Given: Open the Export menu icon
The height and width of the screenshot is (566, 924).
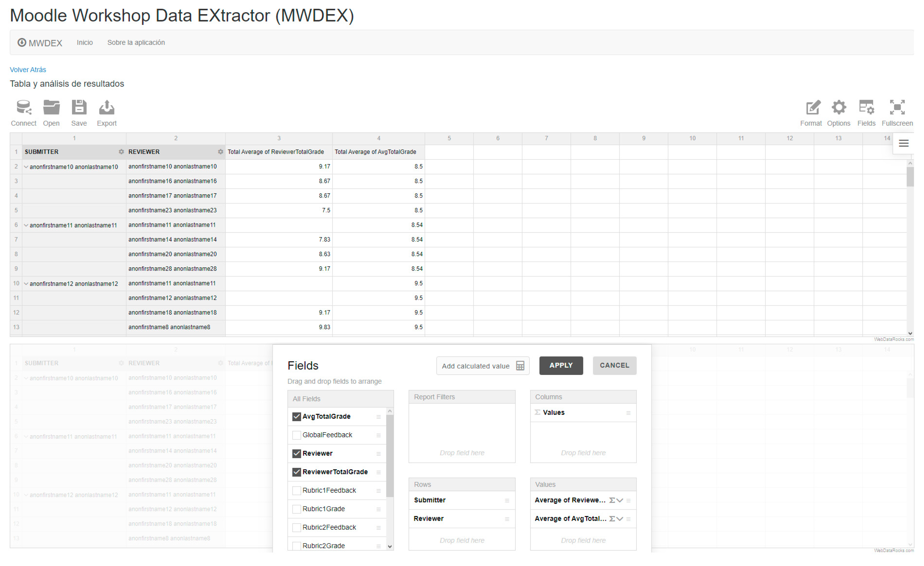Looking at the screenshot, I should coord(107,108).
